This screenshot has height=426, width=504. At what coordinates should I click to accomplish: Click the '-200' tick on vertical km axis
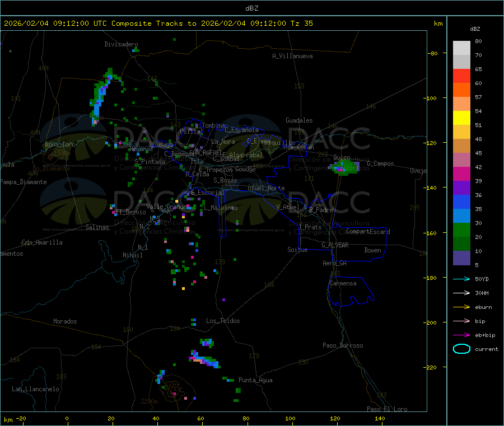(430, 322)
